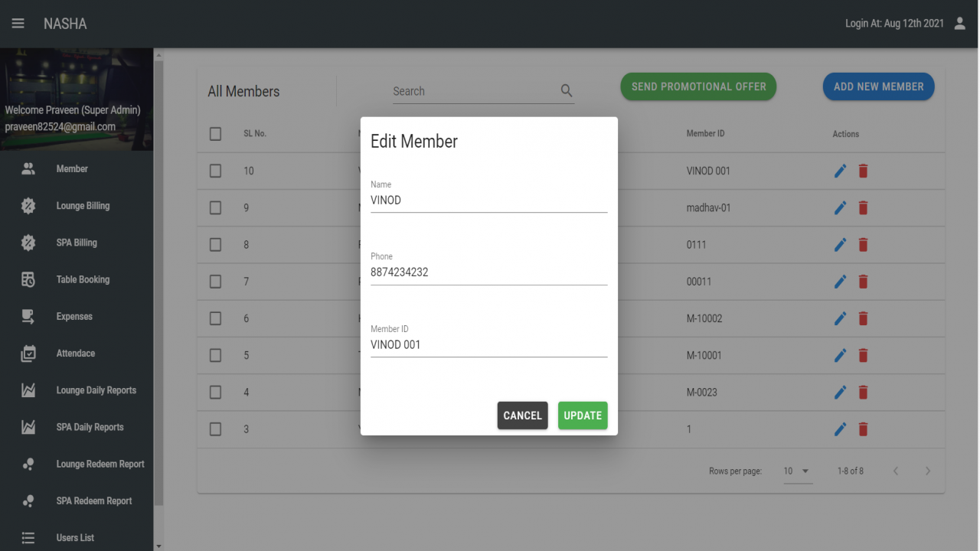Open SPA Billing menu item
The width and height of the screenshot is (980, 551).
point(77,243)
